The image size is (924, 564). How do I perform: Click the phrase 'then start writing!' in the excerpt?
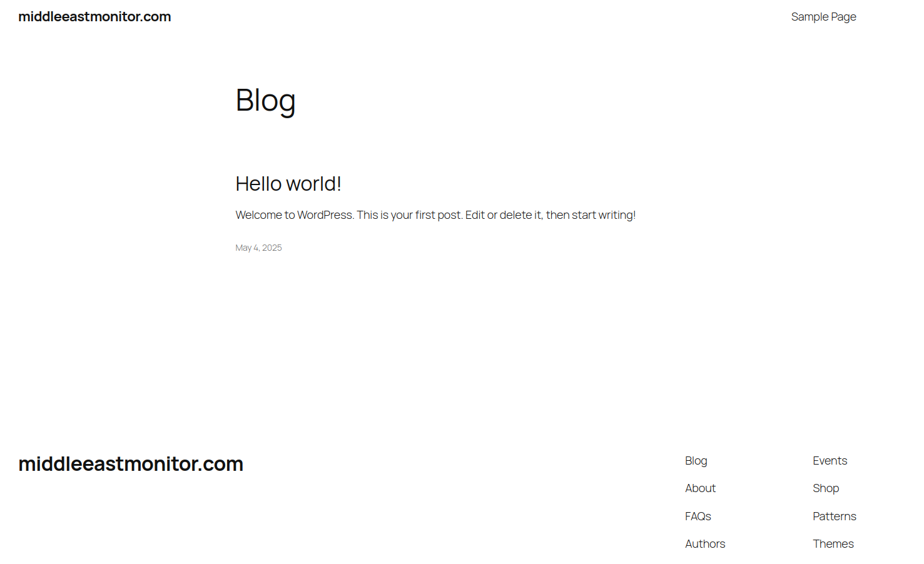591,215
